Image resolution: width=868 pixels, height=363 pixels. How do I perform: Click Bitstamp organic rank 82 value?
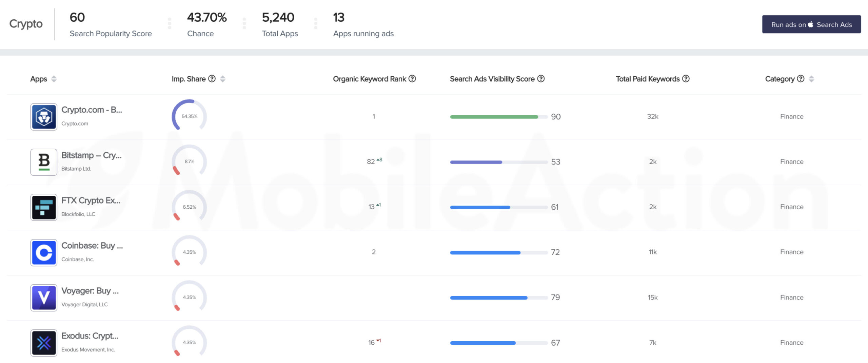pos(371,161)
